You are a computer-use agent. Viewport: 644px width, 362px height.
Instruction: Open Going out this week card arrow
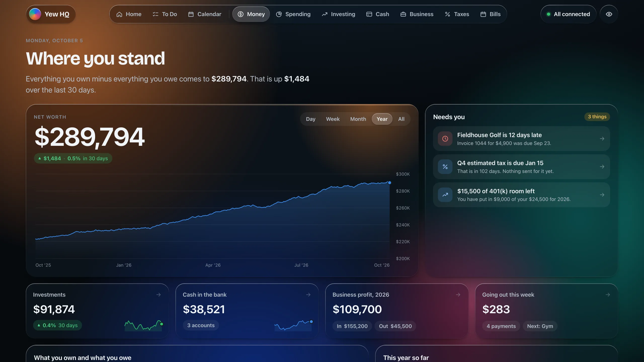tap(608, 295)
